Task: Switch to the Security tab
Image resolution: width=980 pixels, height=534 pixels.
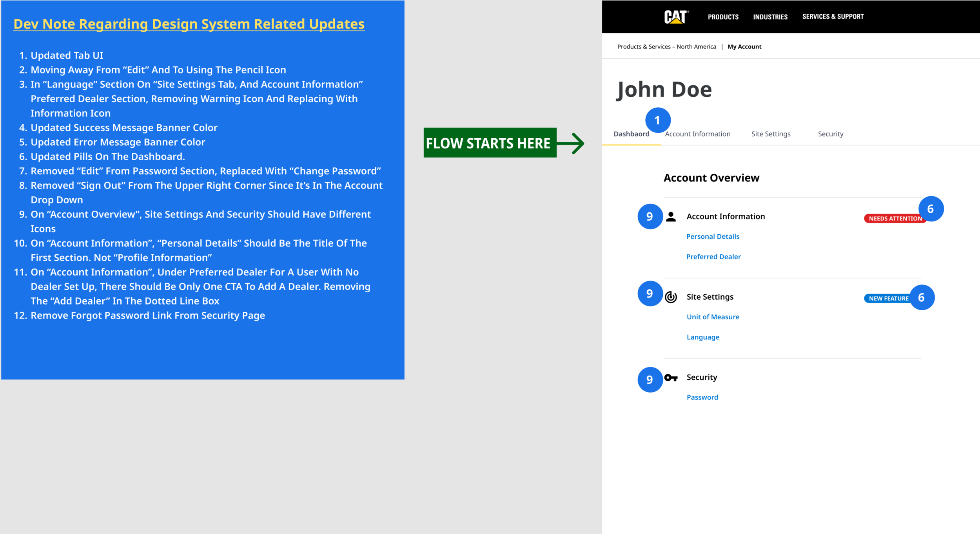Action: [x=830, y=134]
